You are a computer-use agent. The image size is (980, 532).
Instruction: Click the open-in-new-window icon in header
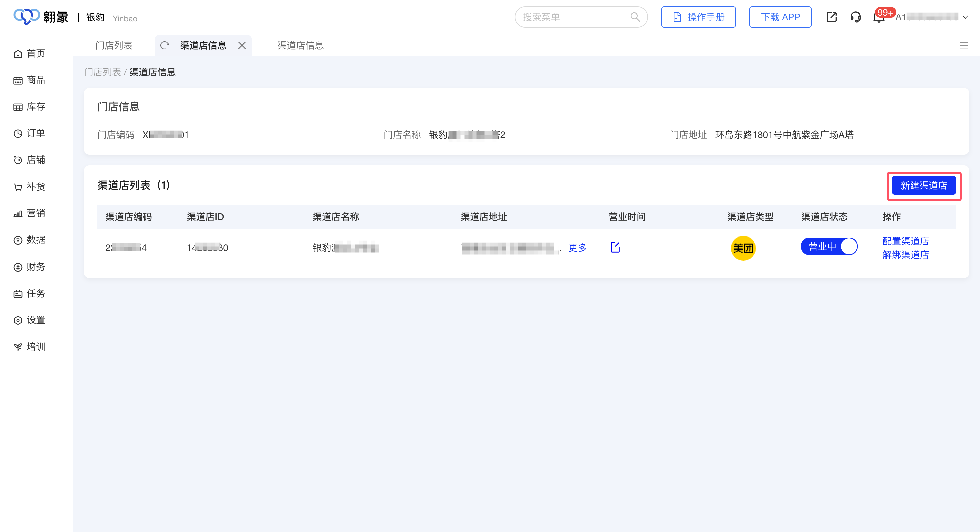pos(831,17)
